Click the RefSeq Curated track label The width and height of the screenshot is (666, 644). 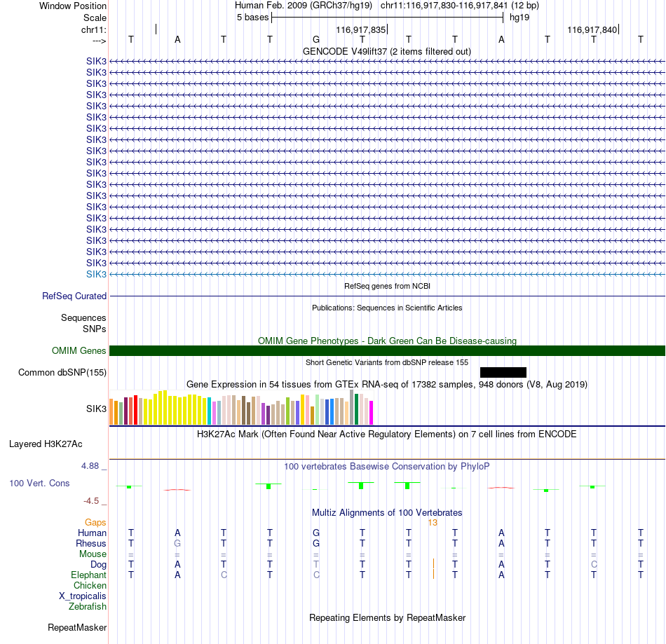point(74,296)
